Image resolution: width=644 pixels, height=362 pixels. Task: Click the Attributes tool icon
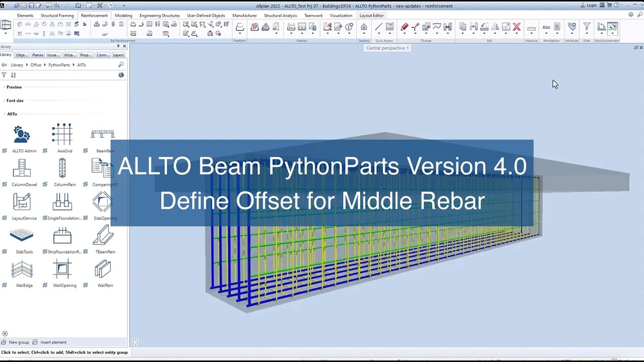(x=572, y=27)
